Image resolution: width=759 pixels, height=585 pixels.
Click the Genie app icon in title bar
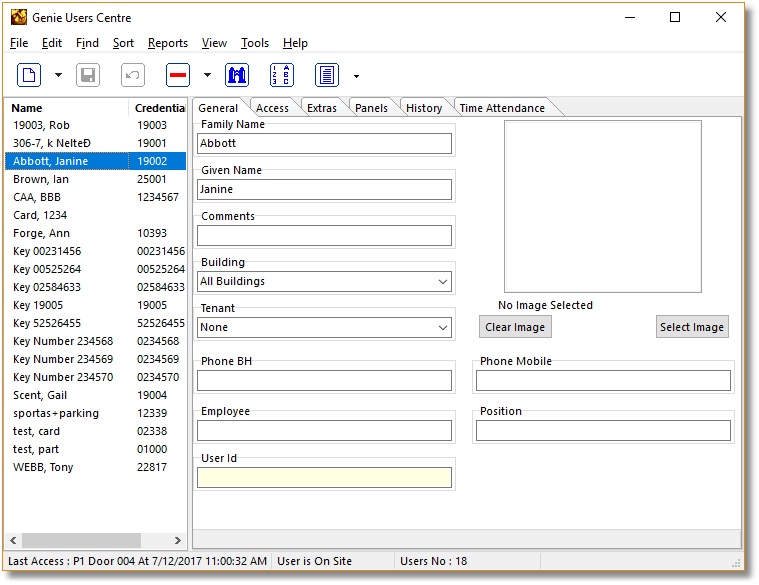[18, 17]
